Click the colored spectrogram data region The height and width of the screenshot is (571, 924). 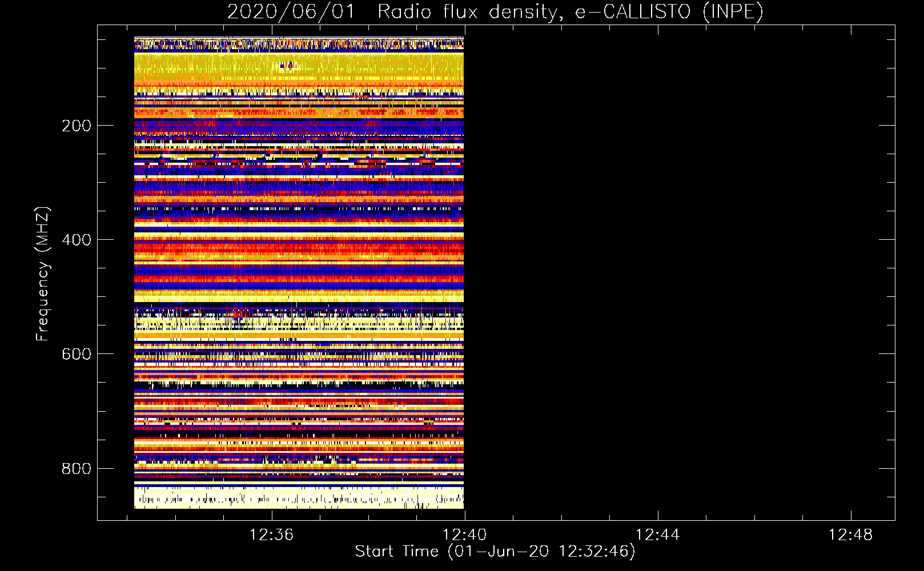click(x=299, y=273)
